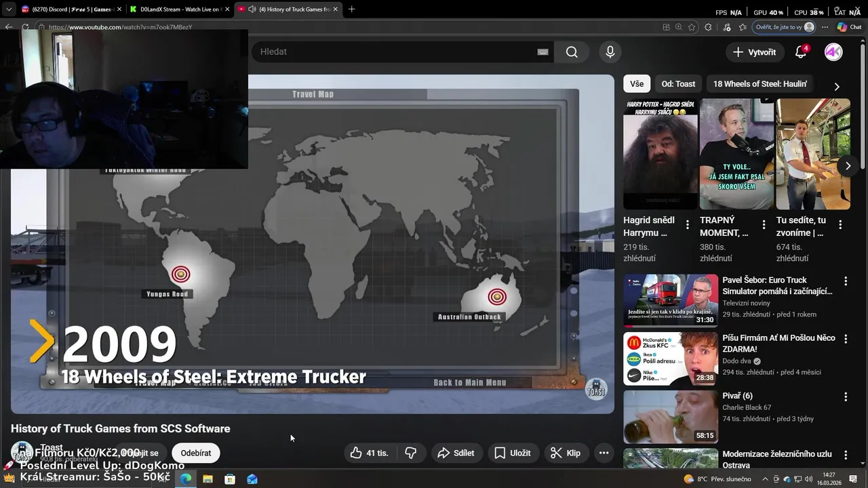Screen dimensions: 868x488
Task: Open Microsoft Edge from the taskbar
Action: 186,479
